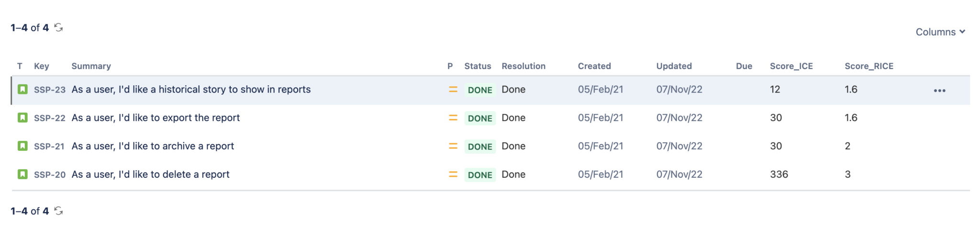Click medium priority icon on SSP-21 row

(453, 146)
